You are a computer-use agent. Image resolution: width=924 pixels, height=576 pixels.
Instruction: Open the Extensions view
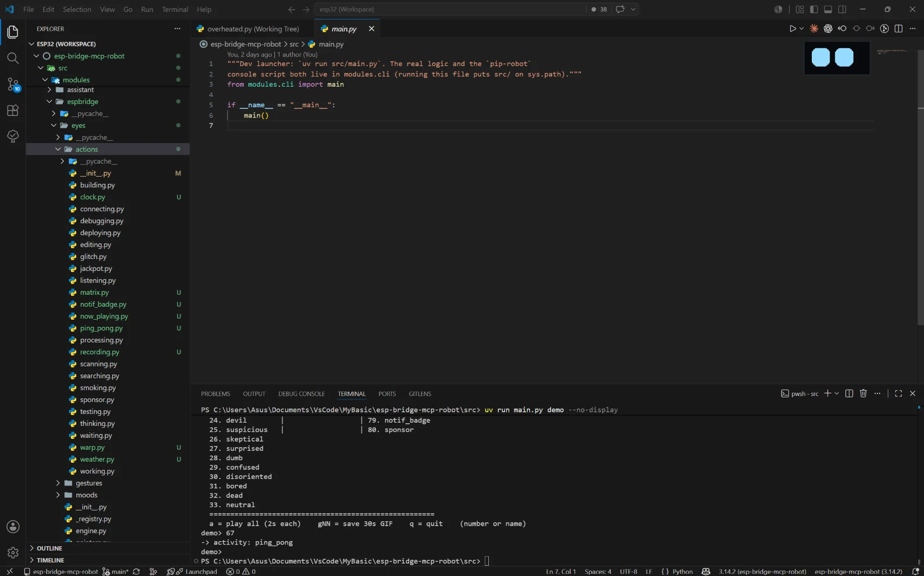pos(13,111)
